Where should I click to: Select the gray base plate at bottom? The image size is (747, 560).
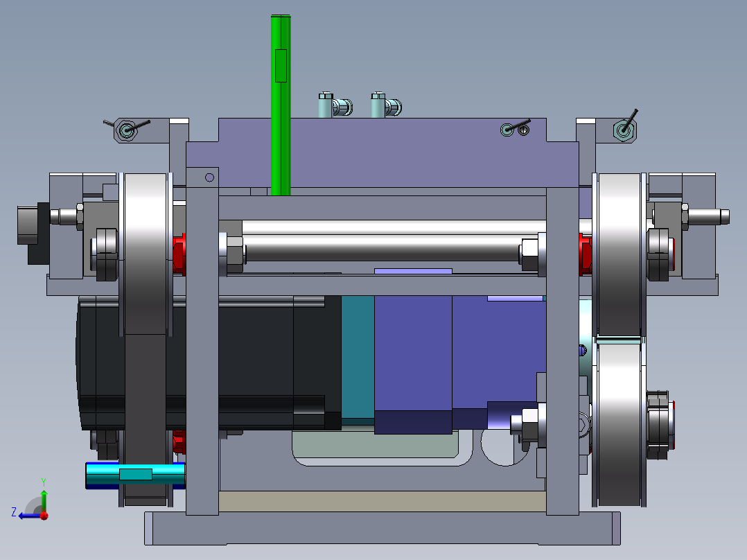point(382,528)
